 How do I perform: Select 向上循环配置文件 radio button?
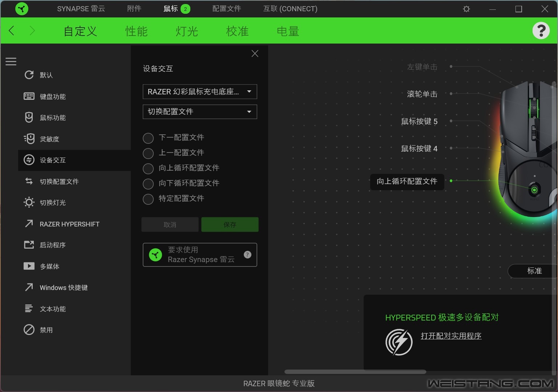[148, 169]
